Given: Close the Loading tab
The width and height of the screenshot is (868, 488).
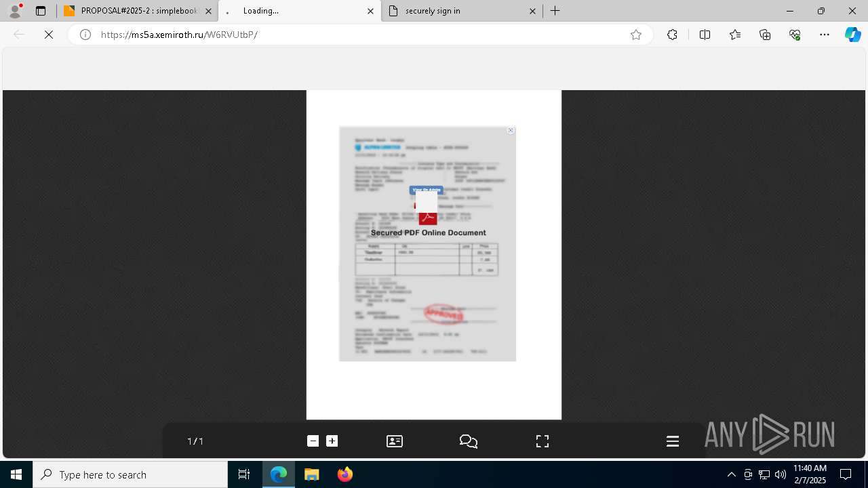Looking at the screenshot, I should point(370,11).
